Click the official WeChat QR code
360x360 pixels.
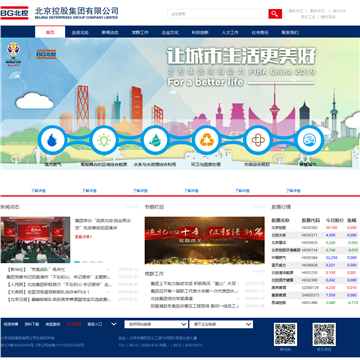(324, 334)
